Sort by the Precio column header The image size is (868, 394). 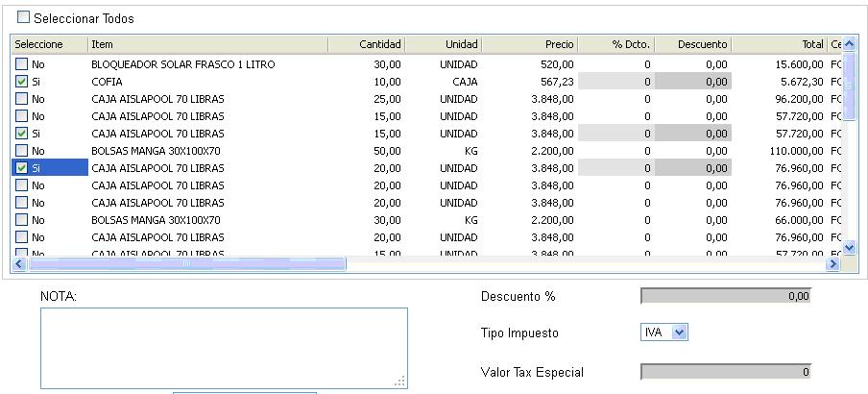tap(530, 44)
